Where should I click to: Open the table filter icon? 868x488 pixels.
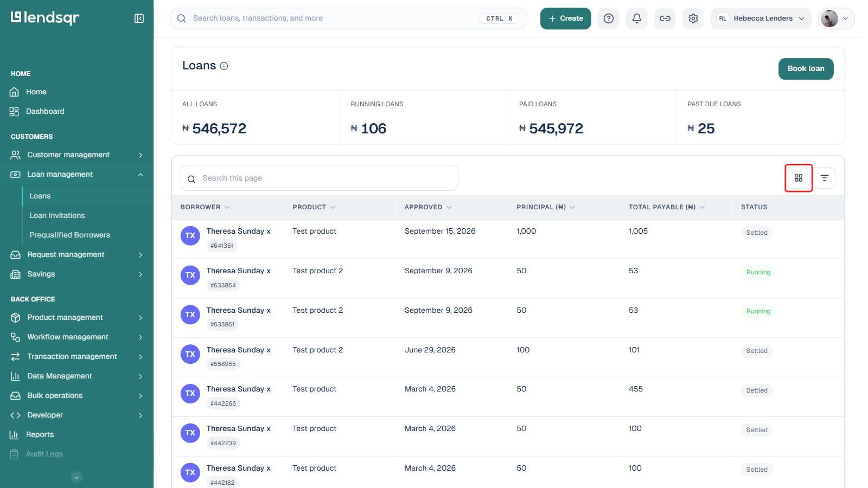pyautogui.click(x=825, y=178)
